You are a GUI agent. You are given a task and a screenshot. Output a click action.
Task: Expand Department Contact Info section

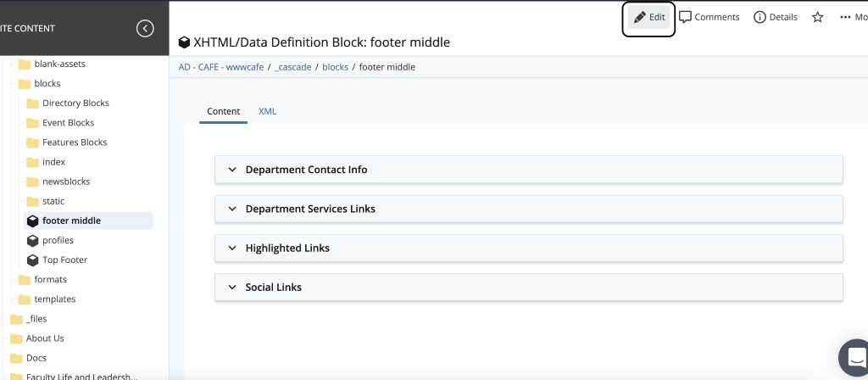coord(529,170)
